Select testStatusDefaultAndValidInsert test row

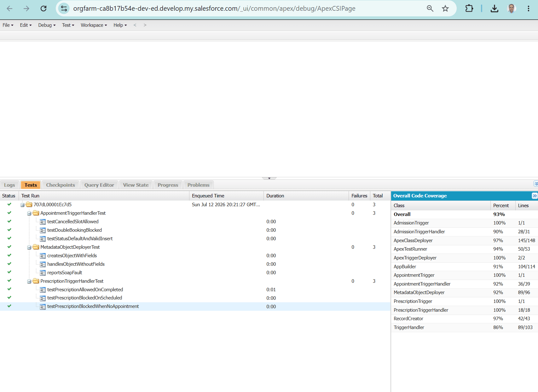click(x=195, y=239)
